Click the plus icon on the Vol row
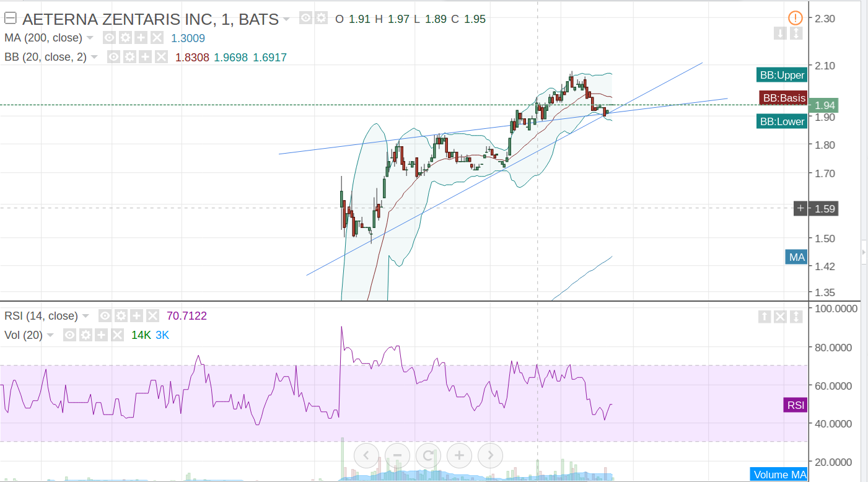This screenshot has width=868, height=482. pyautogui.click(x=102, y=335)
